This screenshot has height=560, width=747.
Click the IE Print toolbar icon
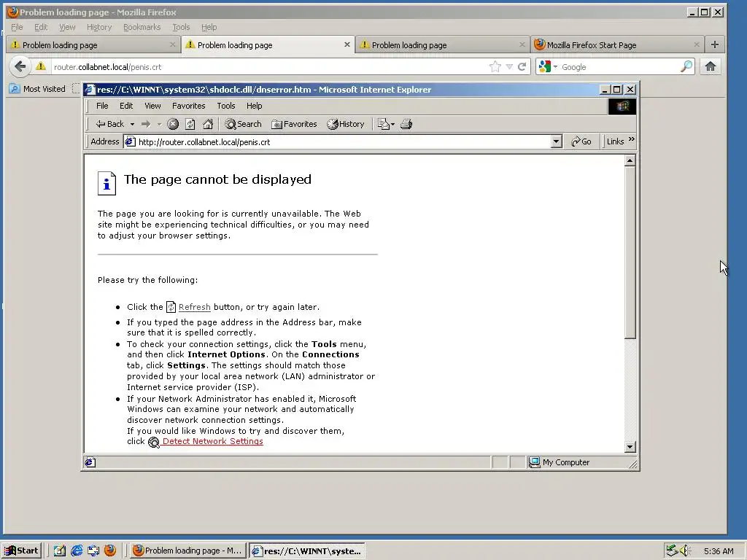tap(406, 124)
